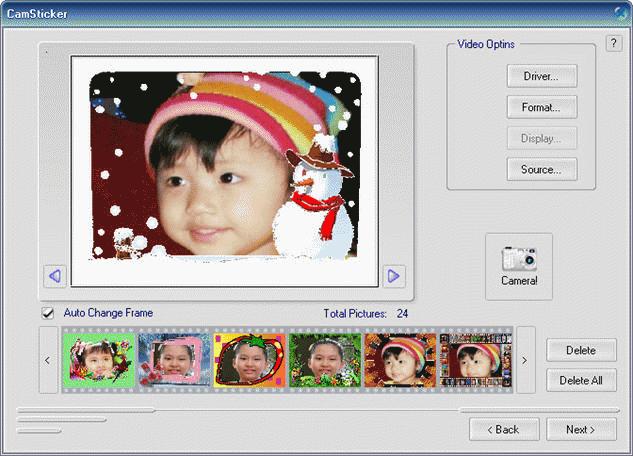Select the orange autumn frame thumbnail
The width and height of the screenshot is (633, 456).
[x=400, y=360]
